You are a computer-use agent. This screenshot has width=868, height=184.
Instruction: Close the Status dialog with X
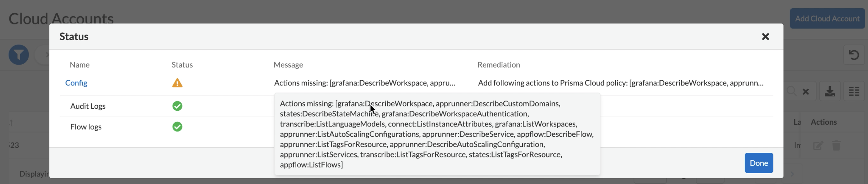(765, 37)
